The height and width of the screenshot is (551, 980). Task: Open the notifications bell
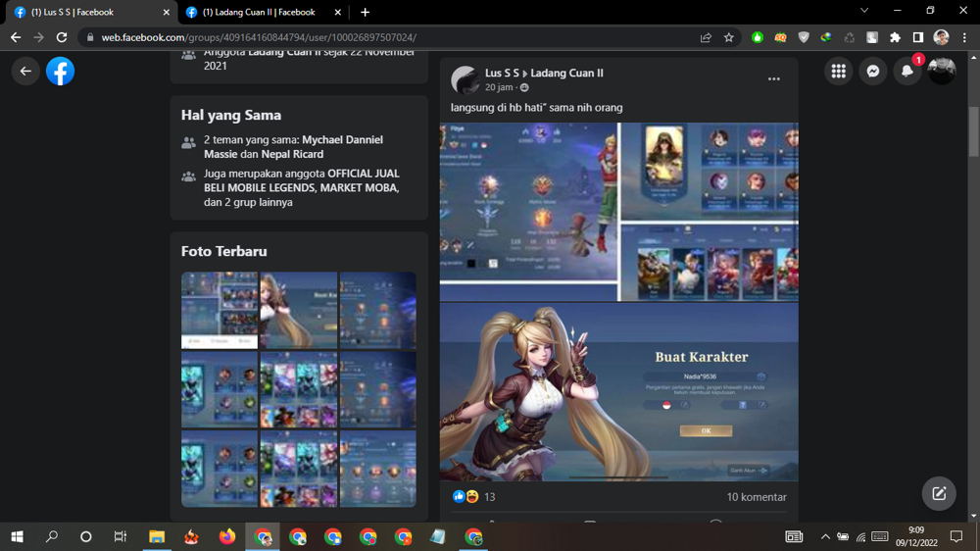(907, 72)
